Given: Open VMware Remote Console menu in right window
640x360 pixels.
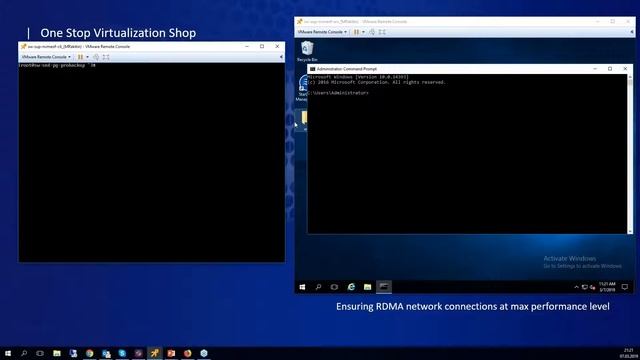Looking at the screenshot, I should 322,32.
